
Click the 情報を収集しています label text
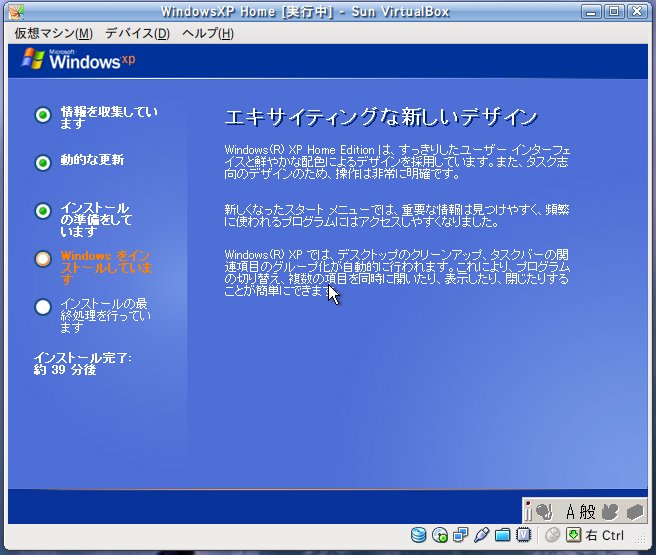coord(109,118)
